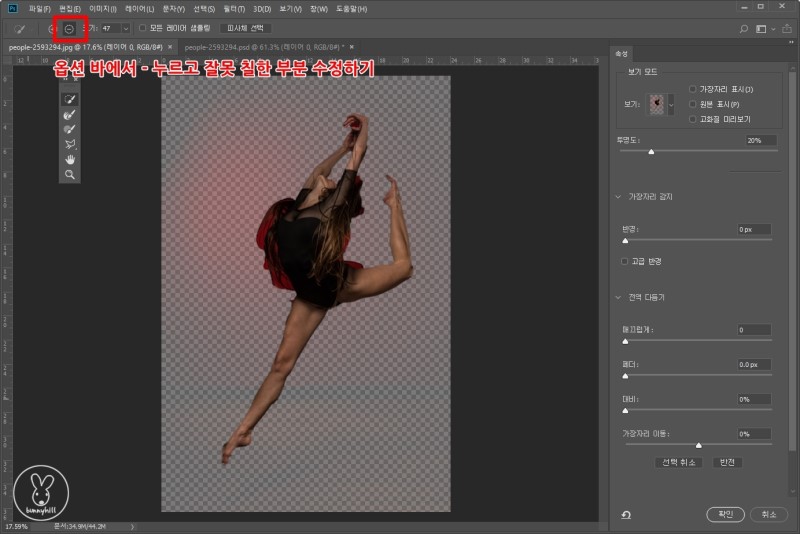Click the search icon at top right

pyautogui.click(x=743, y=29)
